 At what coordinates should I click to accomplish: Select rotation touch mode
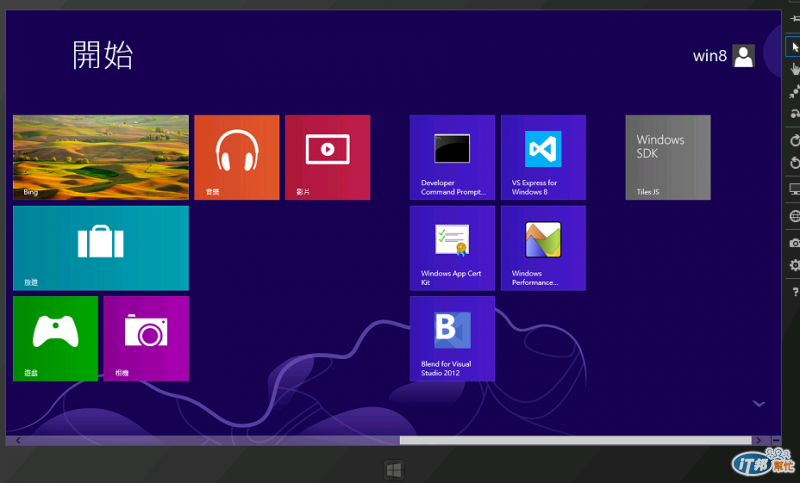(794, 114)
